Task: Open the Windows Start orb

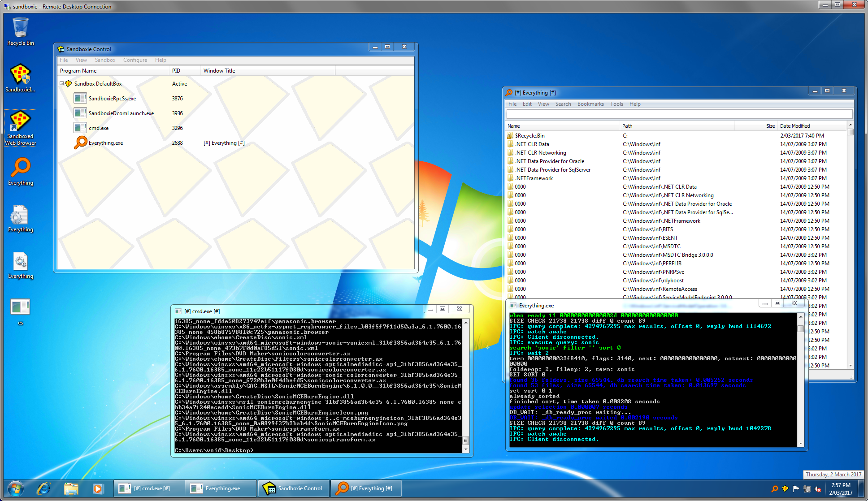Action: (16, 488)
